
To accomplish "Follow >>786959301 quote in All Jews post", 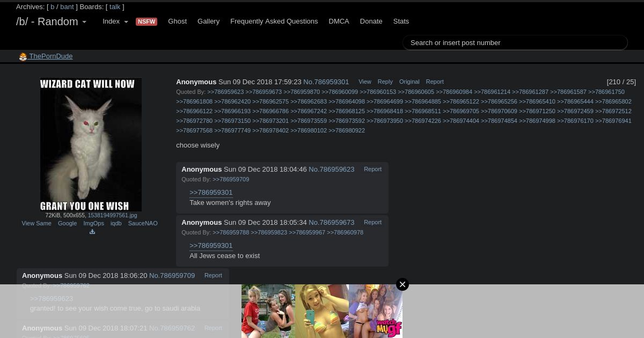I will [x=211, y=246].
